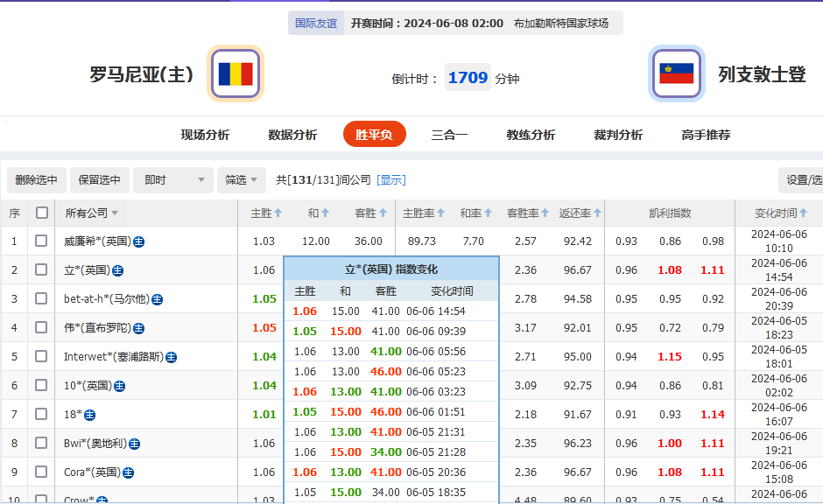This screenshot has width=823, height=504.
Task: Click the Liechtenstein flag icon
Action: pyautogui.click(x=676, y=73)
